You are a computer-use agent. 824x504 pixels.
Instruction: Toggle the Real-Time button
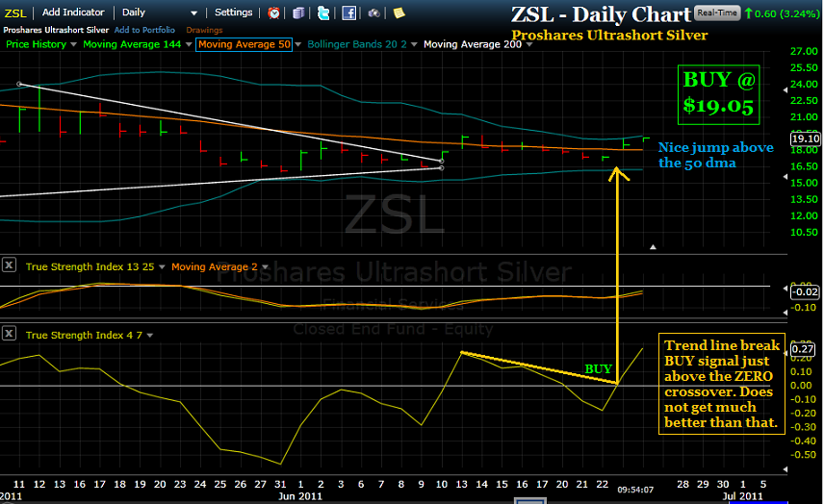point(717,13)
